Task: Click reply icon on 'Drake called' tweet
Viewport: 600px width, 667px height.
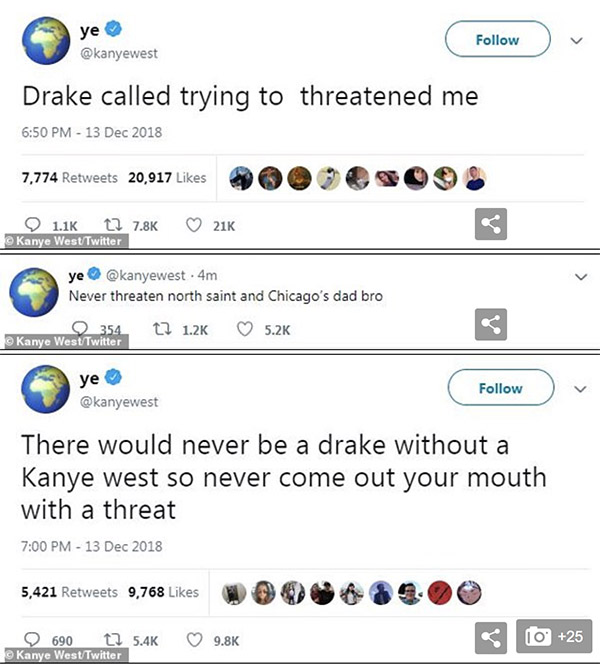Action: click(33, 224)
